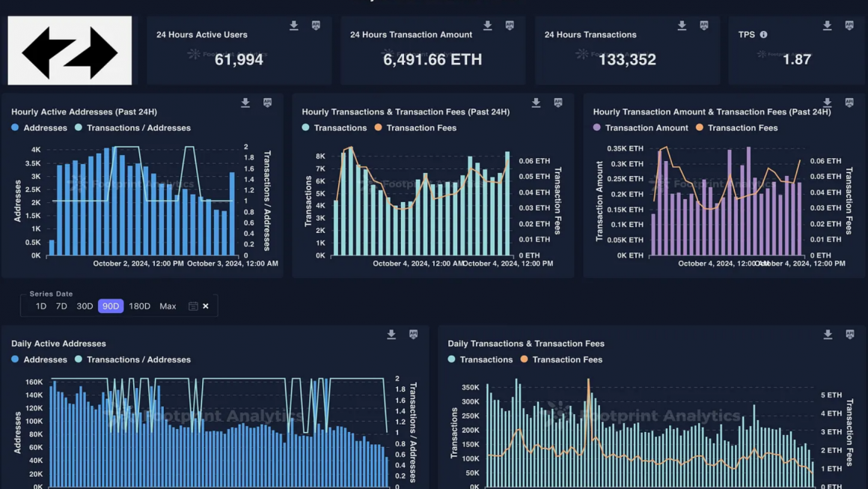868x489 pixels.
Task: Select the 90D series date range
Action: (111, 306)
